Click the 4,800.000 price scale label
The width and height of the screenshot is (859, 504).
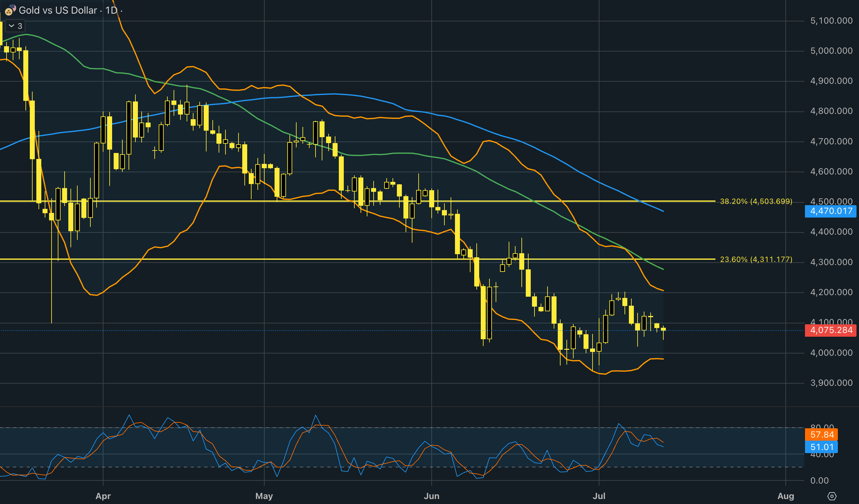(831, 111)
